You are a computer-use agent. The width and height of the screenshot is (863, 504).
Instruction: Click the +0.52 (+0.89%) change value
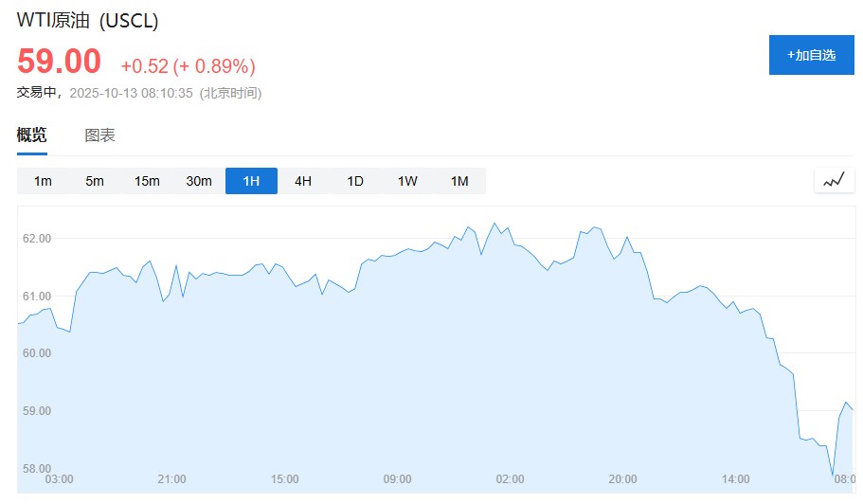pos(188,66)
